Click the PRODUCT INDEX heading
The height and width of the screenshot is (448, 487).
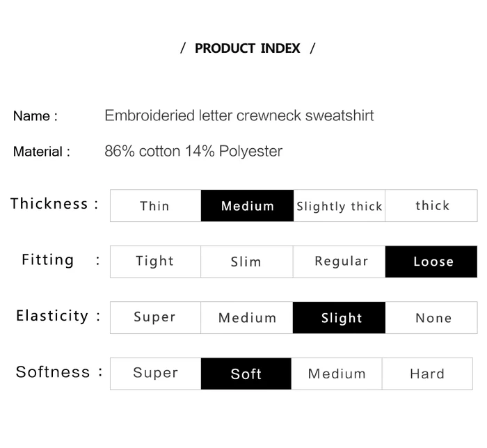pyautogui.click(x=248, y=49)
